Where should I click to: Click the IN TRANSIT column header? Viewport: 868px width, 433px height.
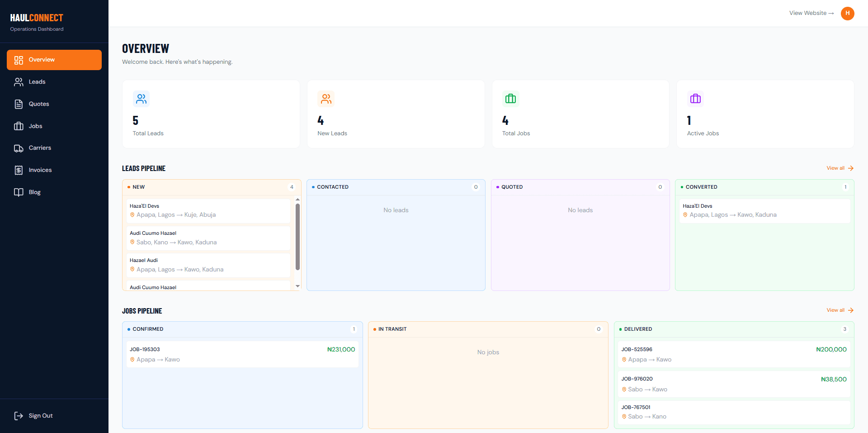tap(488, 329)
